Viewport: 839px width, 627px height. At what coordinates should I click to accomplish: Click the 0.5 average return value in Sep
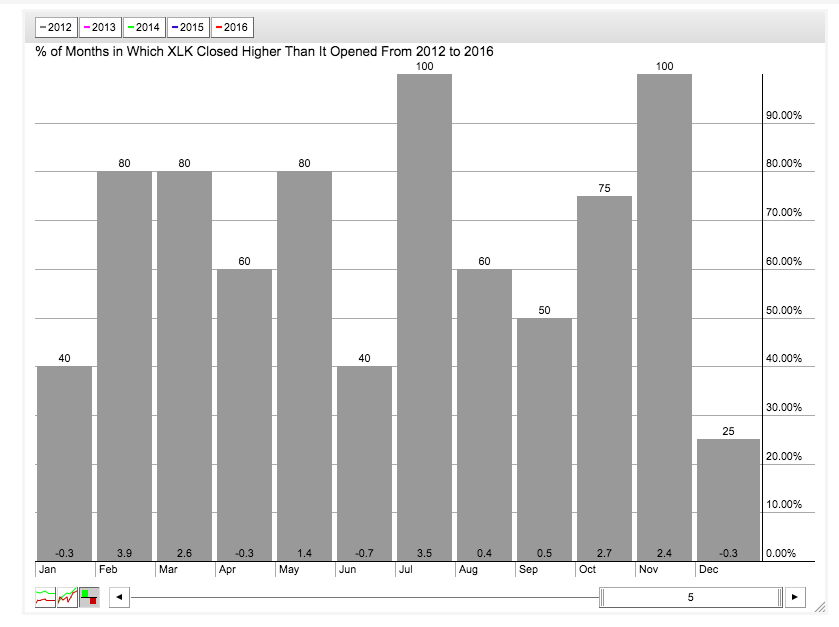544,553
